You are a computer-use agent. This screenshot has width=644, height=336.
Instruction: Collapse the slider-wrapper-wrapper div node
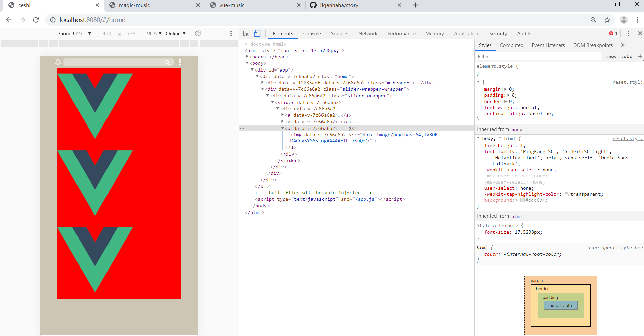point(262,89)
